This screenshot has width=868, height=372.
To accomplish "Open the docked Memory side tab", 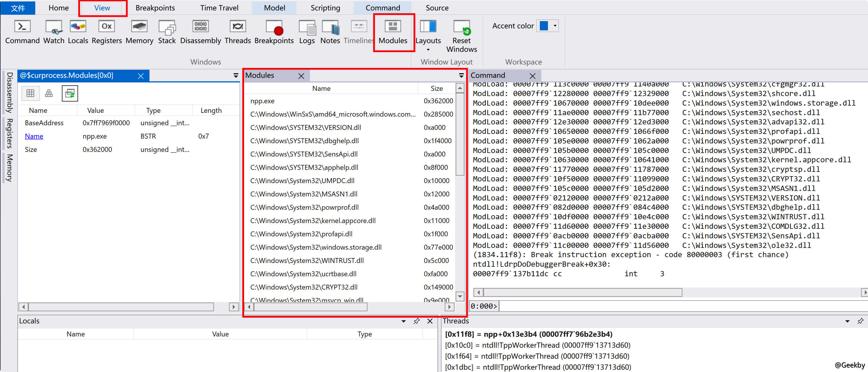I will click(10, 168).
